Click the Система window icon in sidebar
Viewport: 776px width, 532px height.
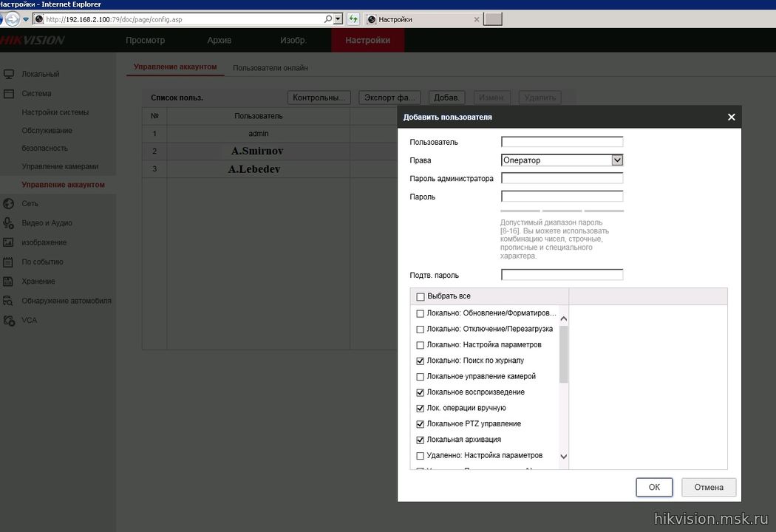point(8,94)
